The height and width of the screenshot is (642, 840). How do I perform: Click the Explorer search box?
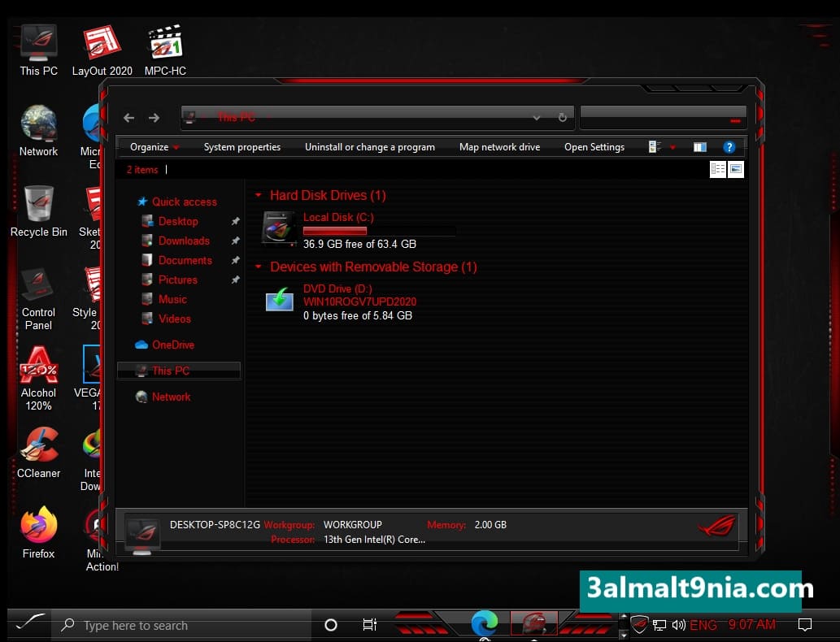[x=663, y=117]
